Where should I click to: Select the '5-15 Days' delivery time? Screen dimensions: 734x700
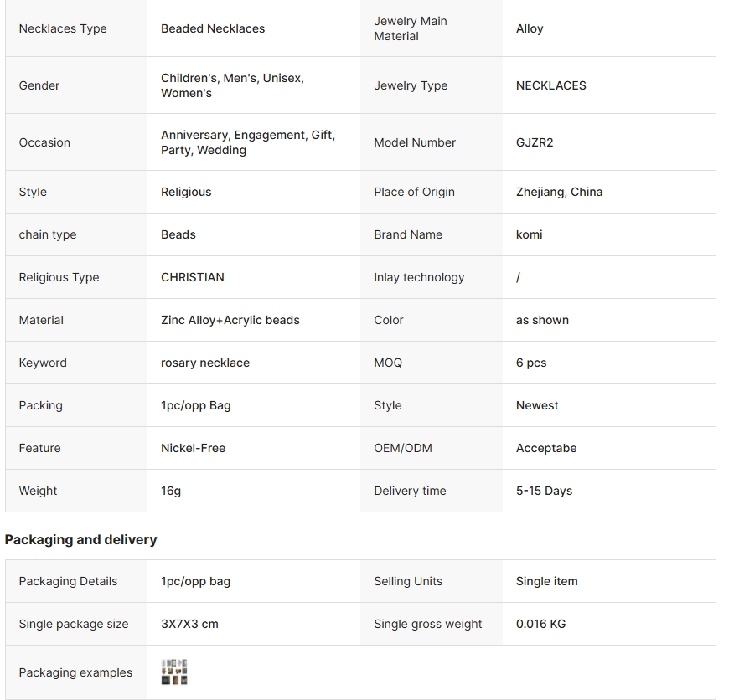click(x=544, y=491)
